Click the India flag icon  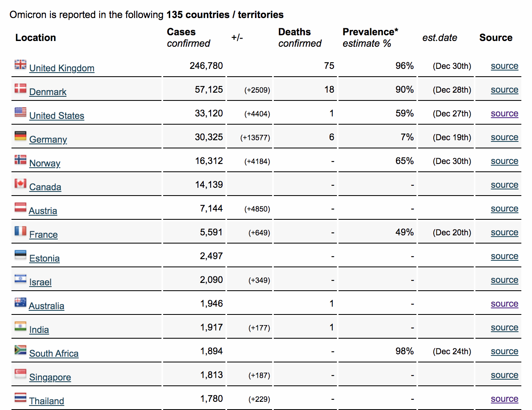click(x=20, y=326)
